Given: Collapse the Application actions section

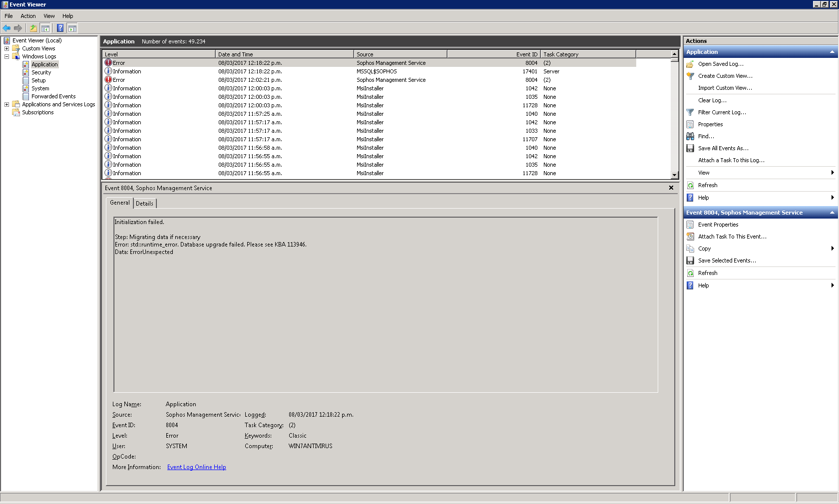Looking at the screenshot, I should 832,52.
